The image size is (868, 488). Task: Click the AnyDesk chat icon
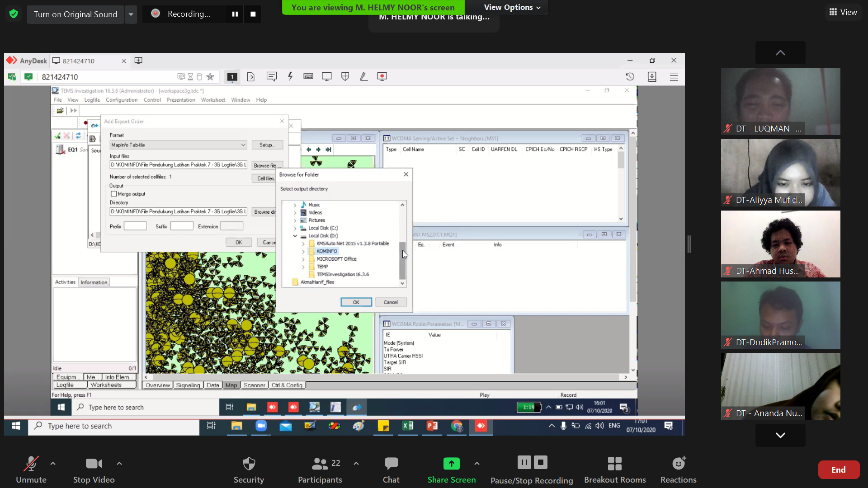coord(271,76)
